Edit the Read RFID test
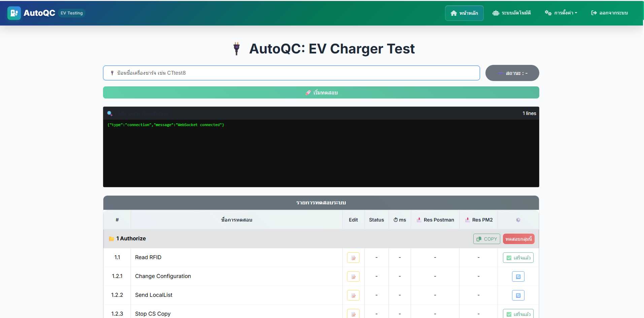The image size is (644, 318). pyautogui.click(x=353, y=258)
